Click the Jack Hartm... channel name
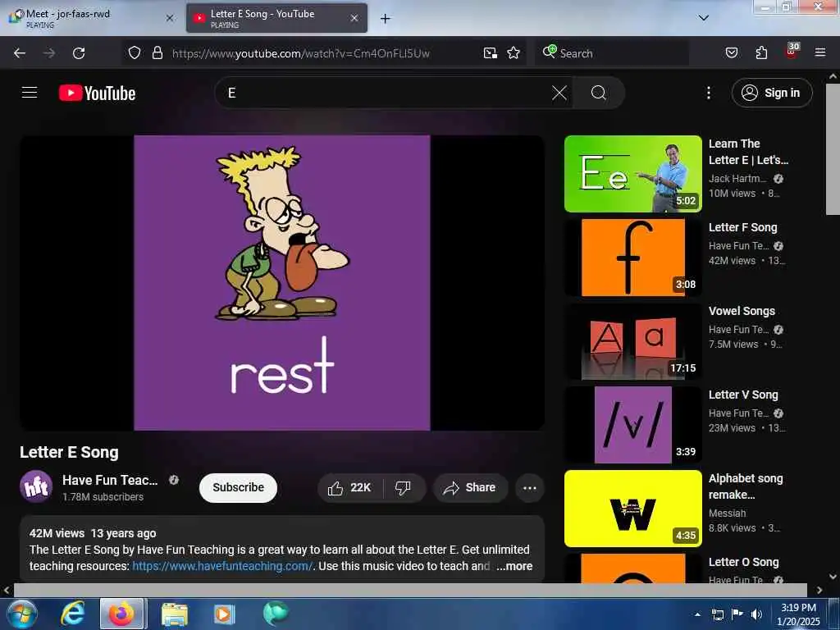The height and width of the screenshot is (630, 840). coord(737,178)
